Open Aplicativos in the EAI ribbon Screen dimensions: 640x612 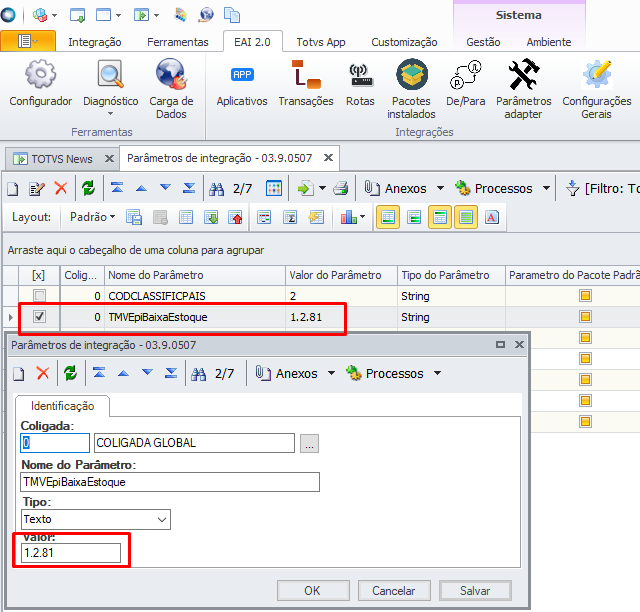[x=242, y=85]
